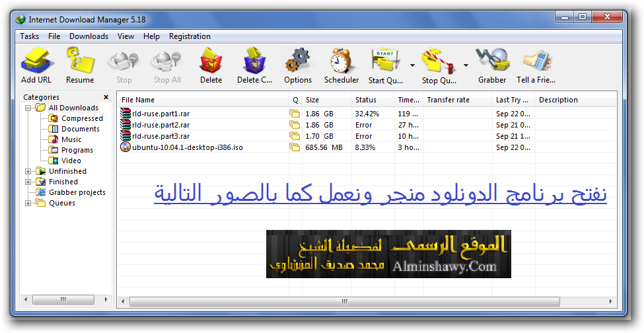Sort by Q column header
Viewport: 644px width, 333px height.
(295, 100)
